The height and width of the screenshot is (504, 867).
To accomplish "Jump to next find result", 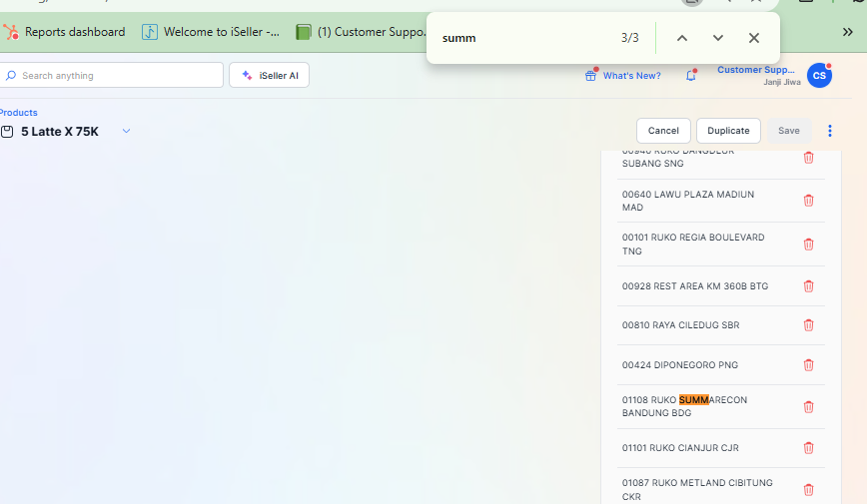I will [x=717, y=38].
